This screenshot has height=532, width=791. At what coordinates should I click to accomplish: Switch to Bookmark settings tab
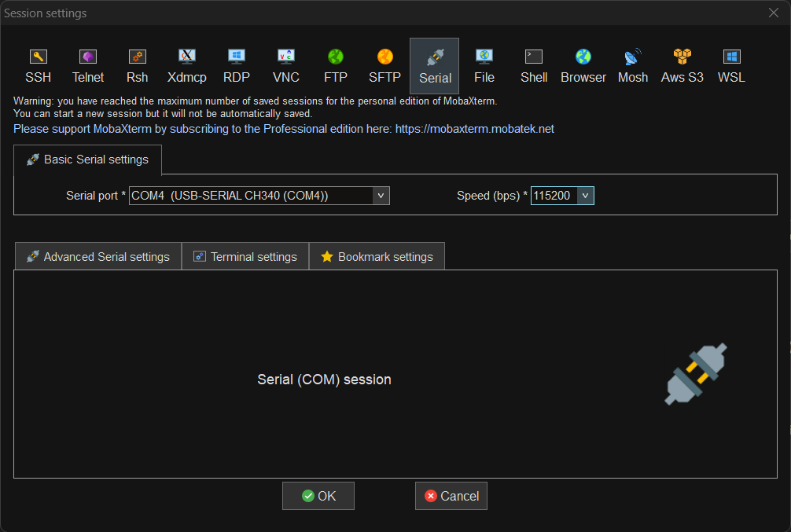pos(377,257)
